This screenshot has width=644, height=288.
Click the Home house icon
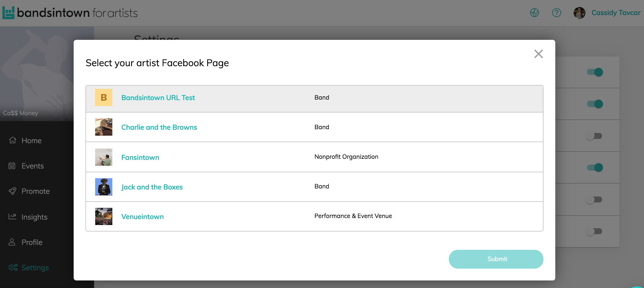click(x=12, y=140)
